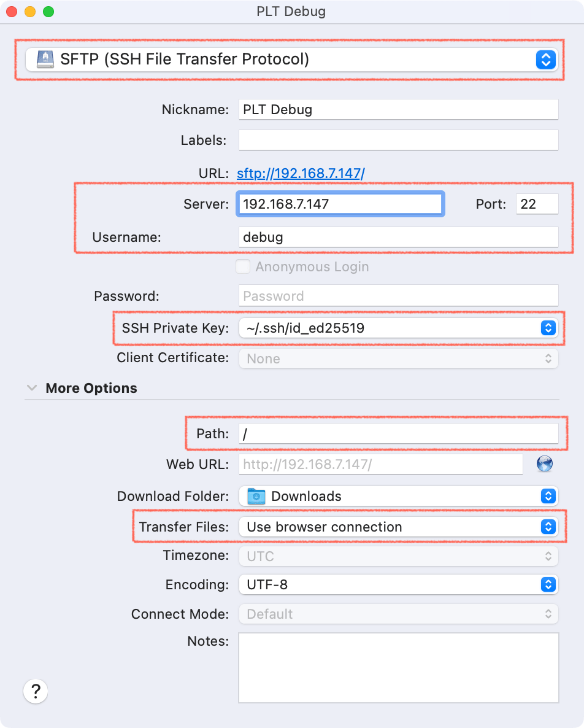Click the blue chevron on the SFTP selector

click(x=545, y=60)
